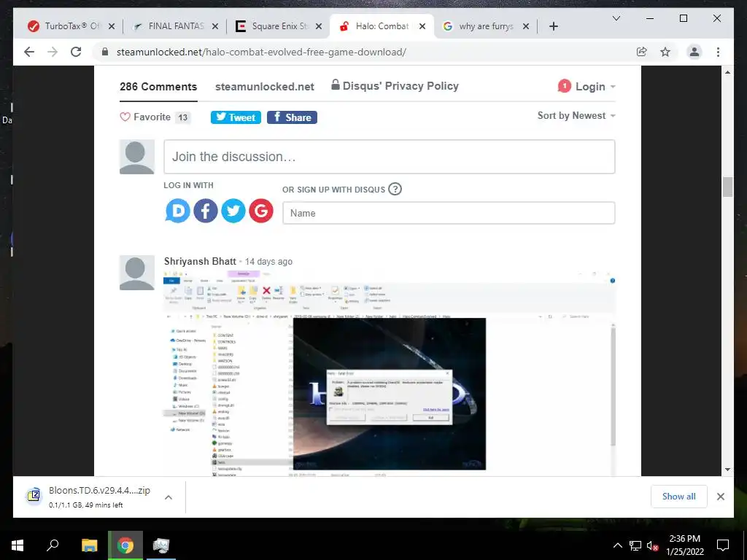
Task: Log in with the Facebook icon
Action: click(206, 211)
